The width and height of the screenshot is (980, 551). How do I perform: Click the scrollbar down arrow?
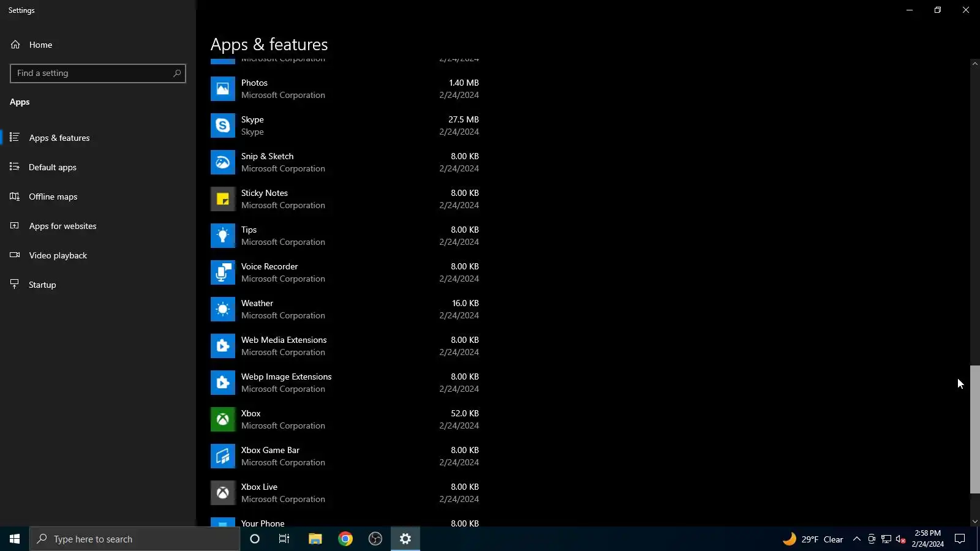974,522
